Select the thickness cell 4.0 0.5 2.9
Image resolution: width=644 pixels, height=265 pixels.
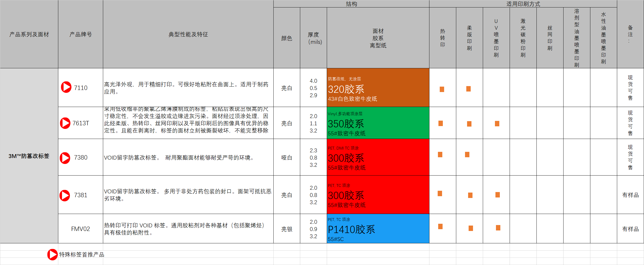point(313,88)
